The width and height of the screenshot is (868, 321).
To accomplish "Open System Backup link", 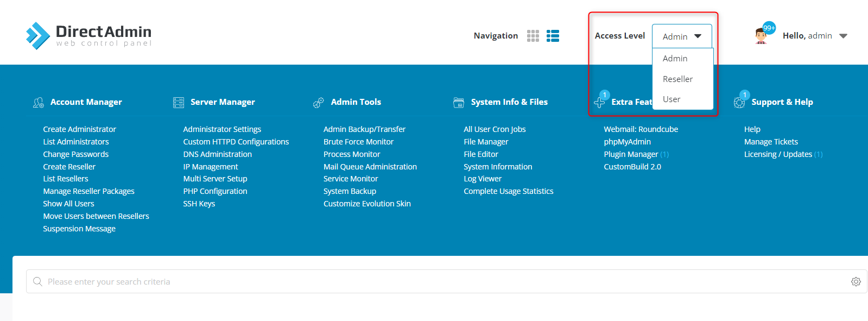I will point(350,191).
